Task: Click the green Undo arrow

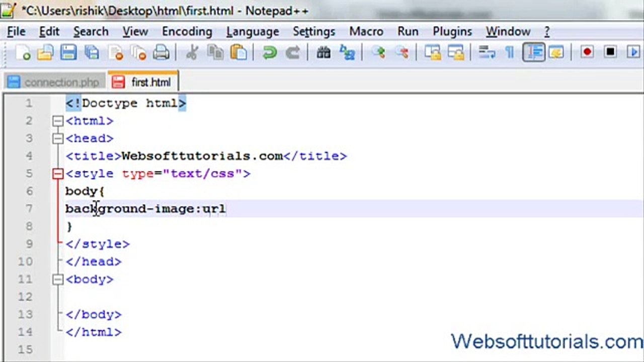Action: coord(269,52)
